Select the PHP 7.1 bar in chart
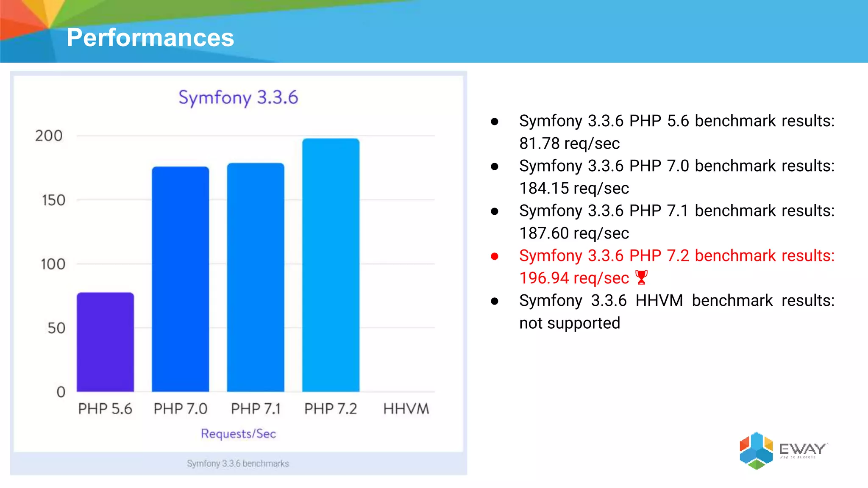 pyautogui.click(x=256, y=277)
